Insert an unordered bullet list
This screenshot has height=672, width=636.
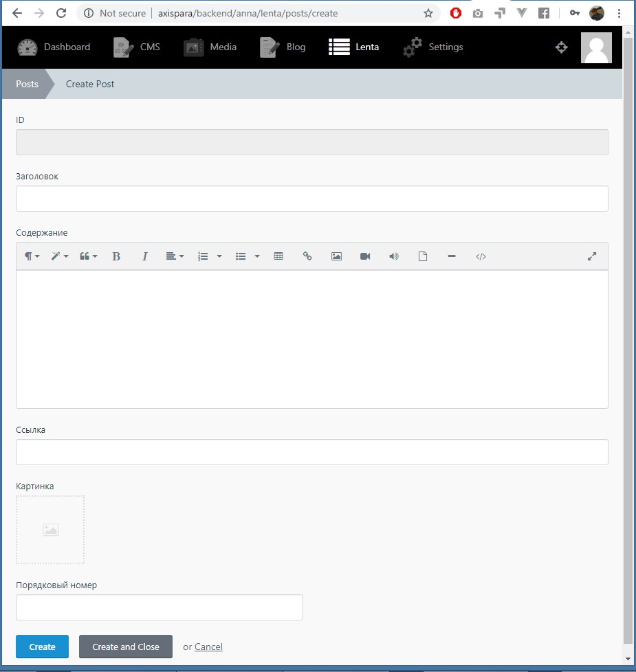tap(241, 256)
